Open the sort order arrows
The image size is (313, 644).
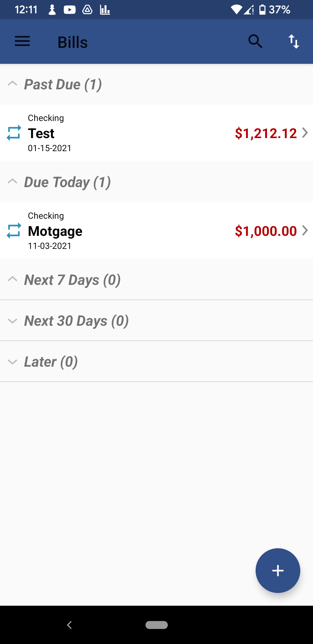[x=294, y=41]
